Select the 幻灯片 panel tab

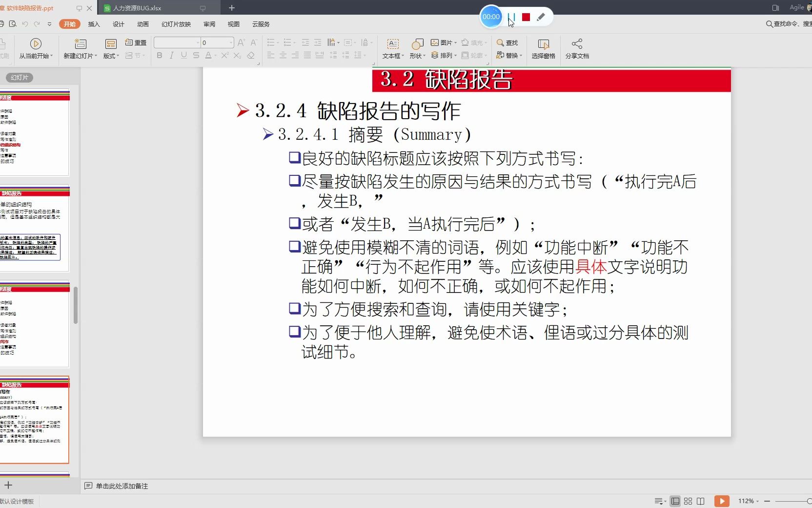(20, 78)
